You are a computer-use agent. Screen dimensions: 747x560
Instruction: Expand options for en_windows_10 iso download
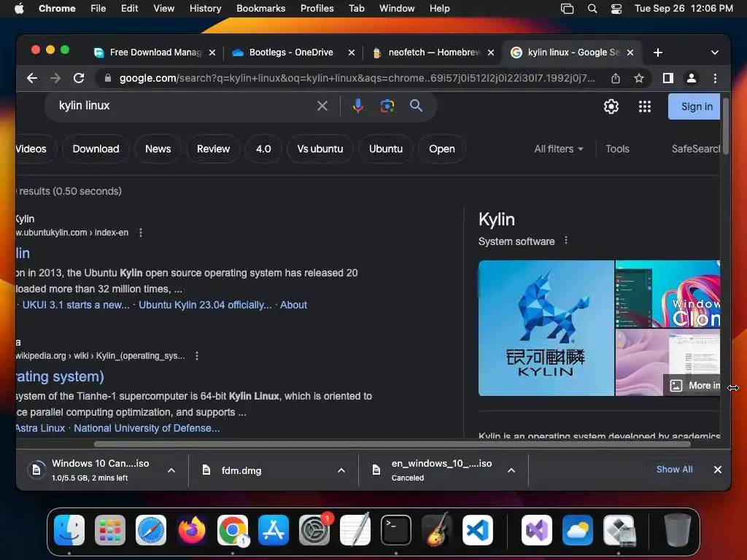(x=511, y=470)
